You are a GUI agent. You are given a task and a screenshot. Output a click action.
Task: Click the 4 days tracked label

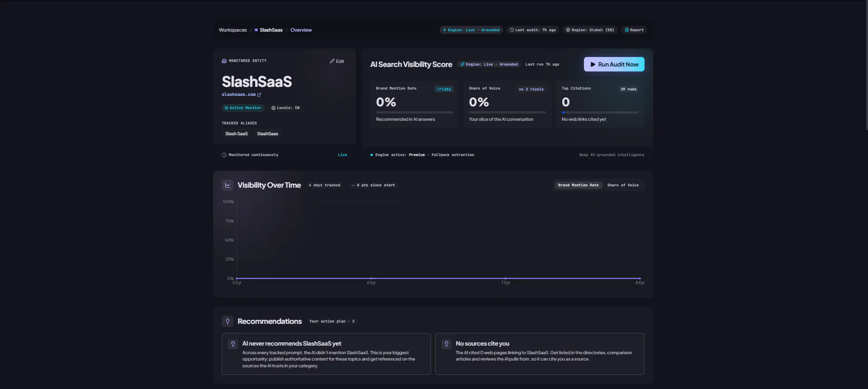pyautogui.click(x=324, y=185)
